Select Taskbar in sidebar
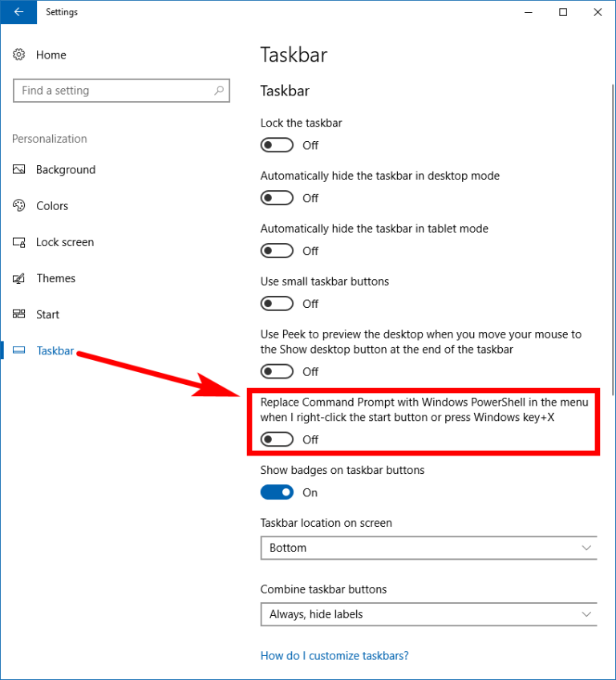 [x=55, y=350]
